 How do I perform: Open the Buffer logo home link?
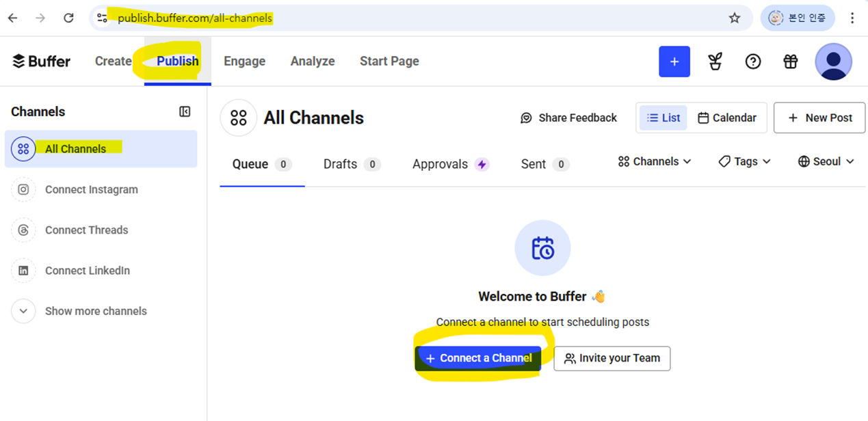[42, 61]
